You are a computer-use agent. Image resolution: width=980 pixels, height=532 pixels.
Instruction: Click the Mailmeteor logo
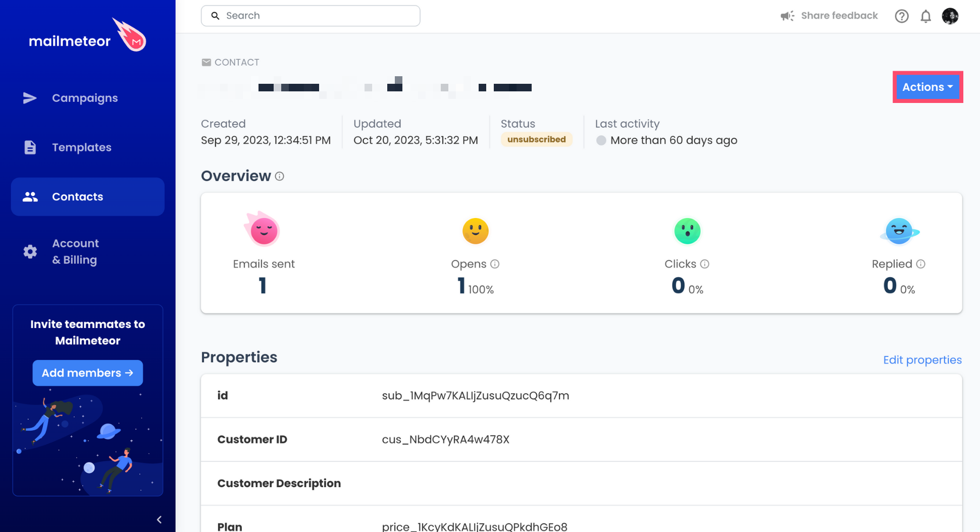pos(87,35)
